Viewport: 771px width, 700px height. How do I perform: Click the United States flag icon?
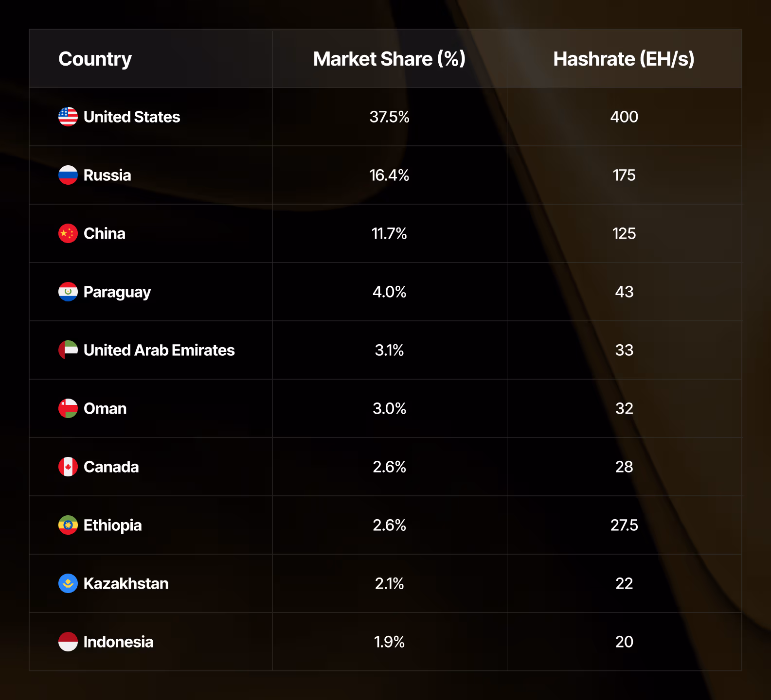pos(68,117)
